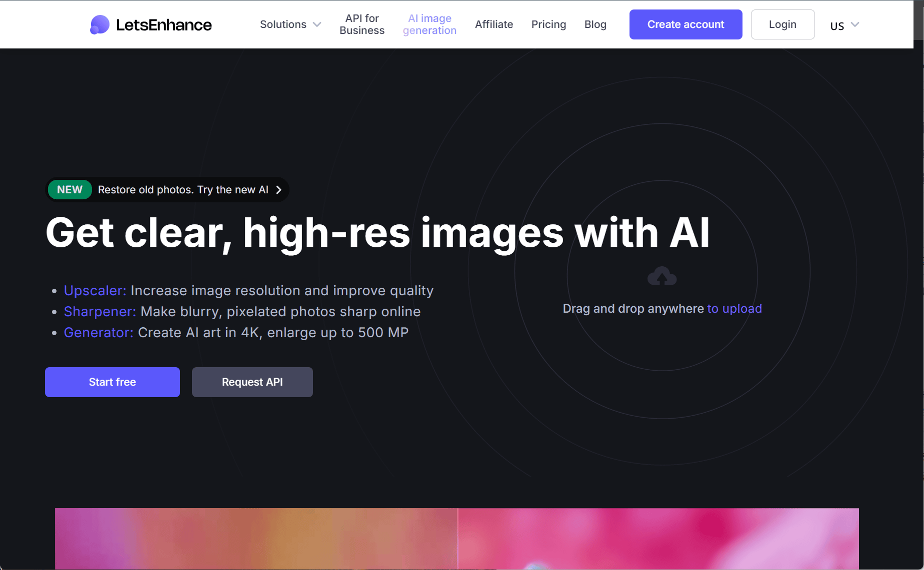Click the cloud upload icon
The width and height of the screenshot is (924, 570).
pyautogui.click(x=662, y=276)
